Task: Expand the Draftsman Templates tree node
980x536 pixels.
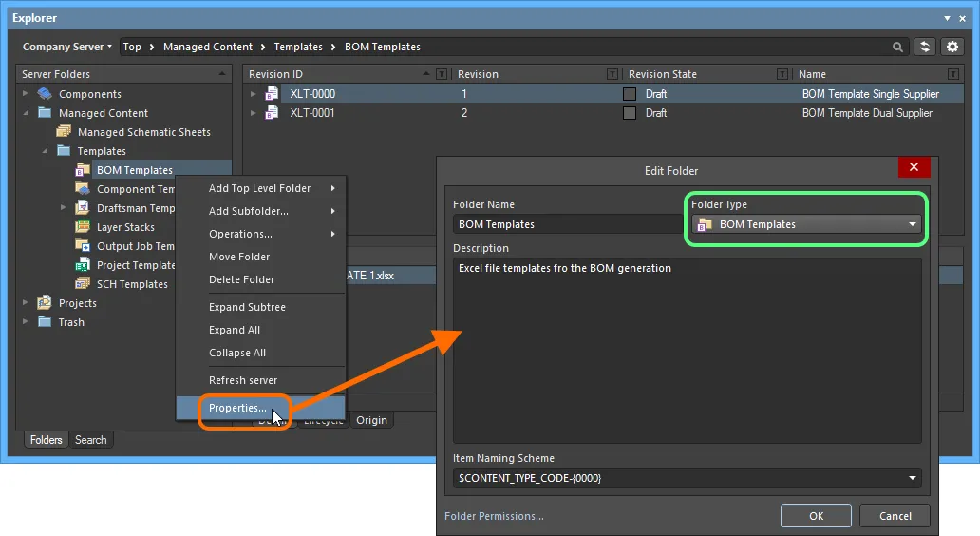Action: [x=64, y=207]
